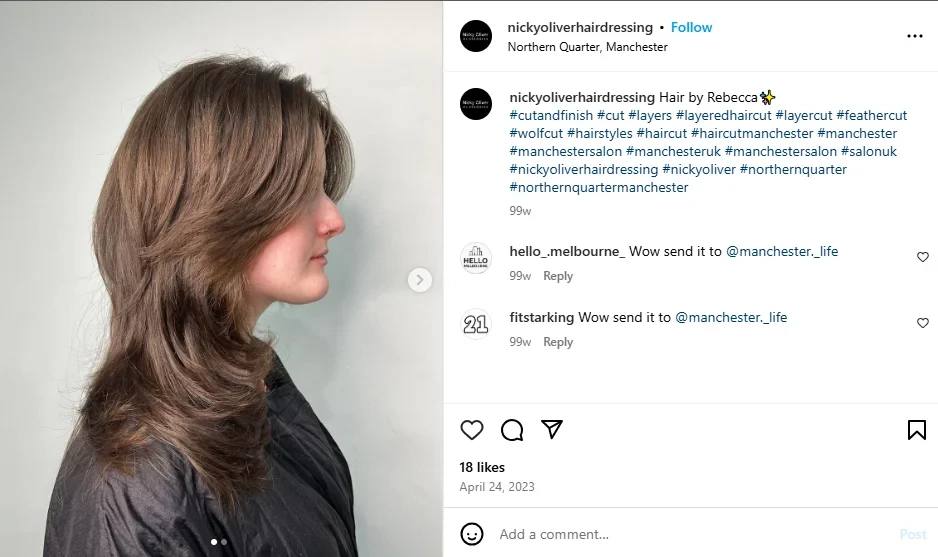Like the fitstarking comment
This screenshot has height=557, width=938.
point(923,323)
